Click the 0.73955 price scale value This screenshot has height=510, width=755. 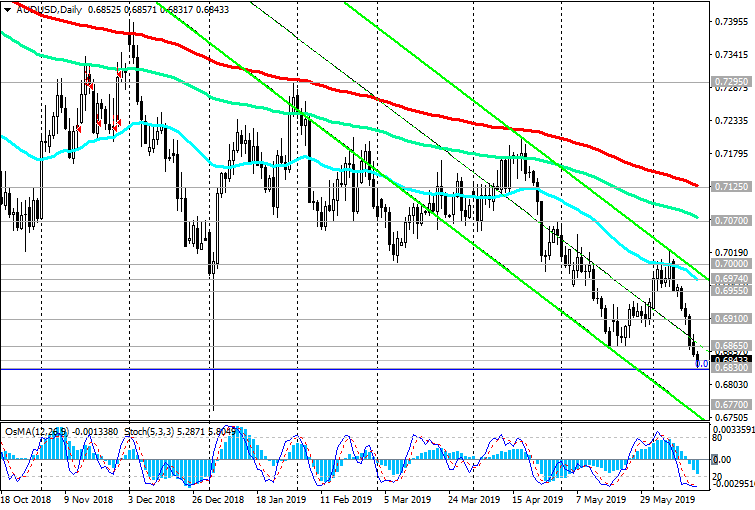[x=732, y=22]
